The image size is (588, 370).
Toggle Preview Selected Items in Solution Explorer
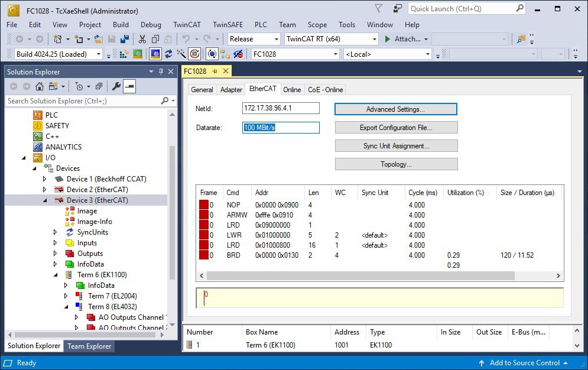(x=129, y=87)
